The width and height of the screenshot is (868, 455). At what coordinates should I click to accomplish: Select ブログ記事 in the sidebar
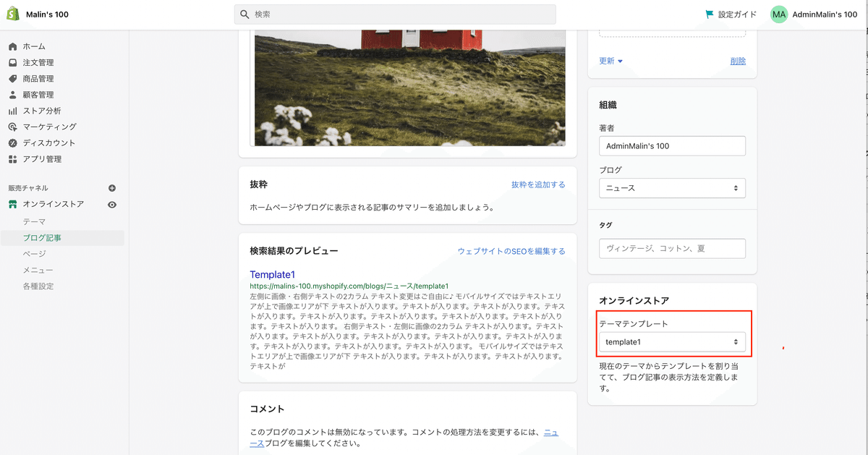(x=42, y=237)
